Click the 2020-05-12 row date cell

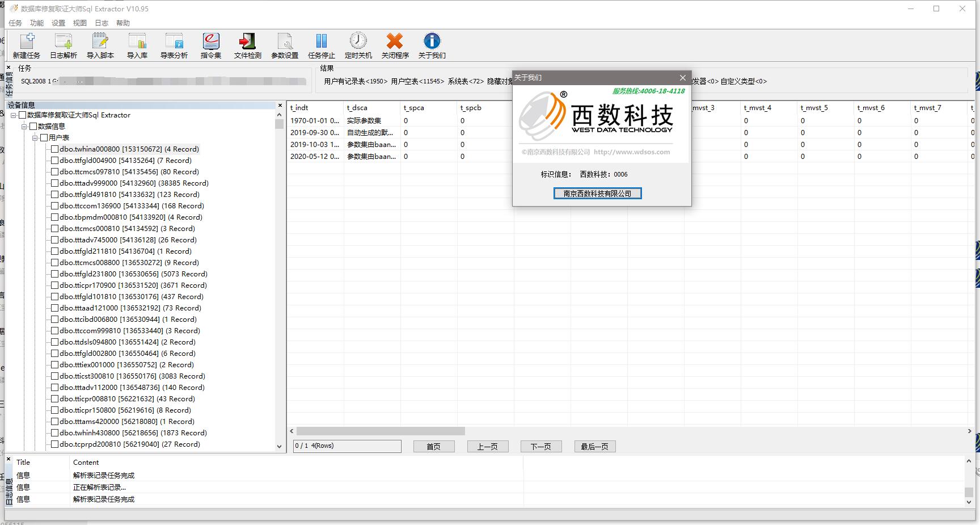pyautogui.click(x=315, y=157)
